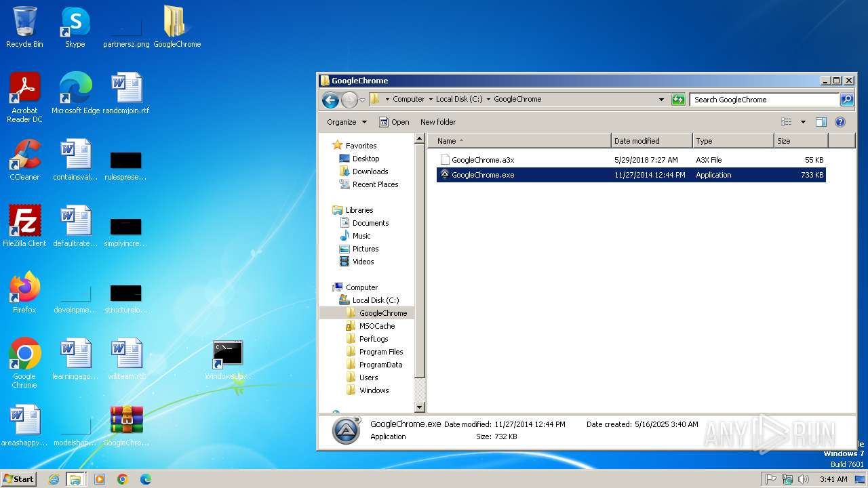Click the Start button
Image resolution: width=868 pixels, height=488 pixels.
click(x=18, y=479)
